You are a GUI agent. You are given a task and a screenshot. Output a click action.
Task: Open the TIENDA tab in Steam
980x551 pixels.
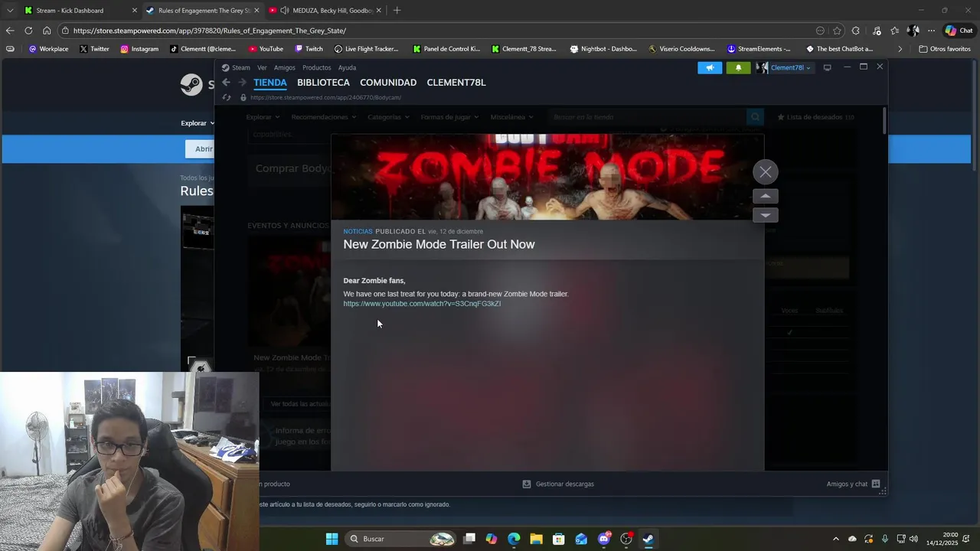[x=270, y=83]
